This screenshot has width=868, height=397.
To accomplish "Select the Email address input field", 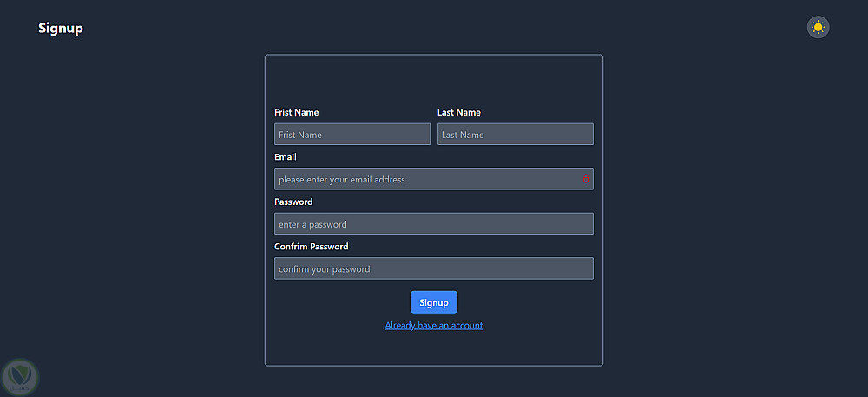I will pos(425,179).
